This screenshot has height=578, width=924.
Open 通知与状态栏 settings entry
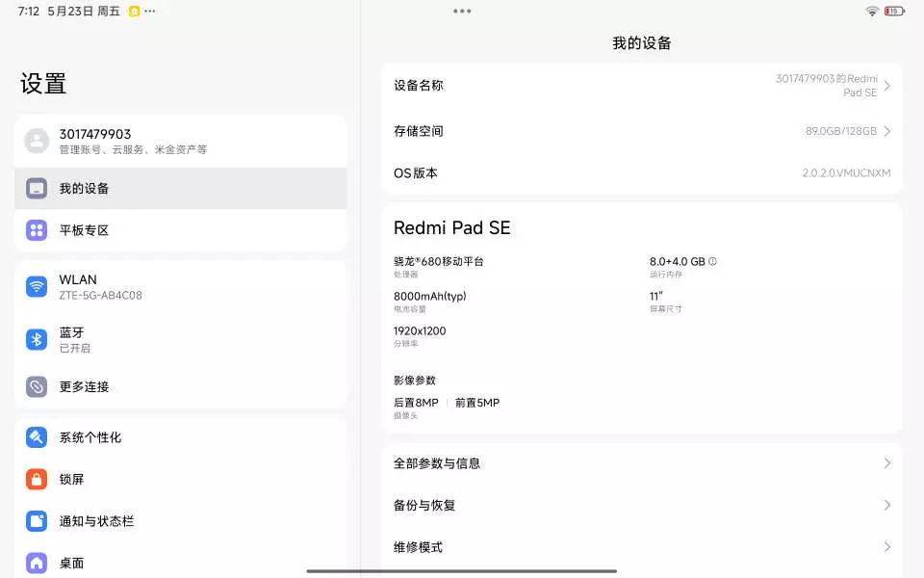180,521
